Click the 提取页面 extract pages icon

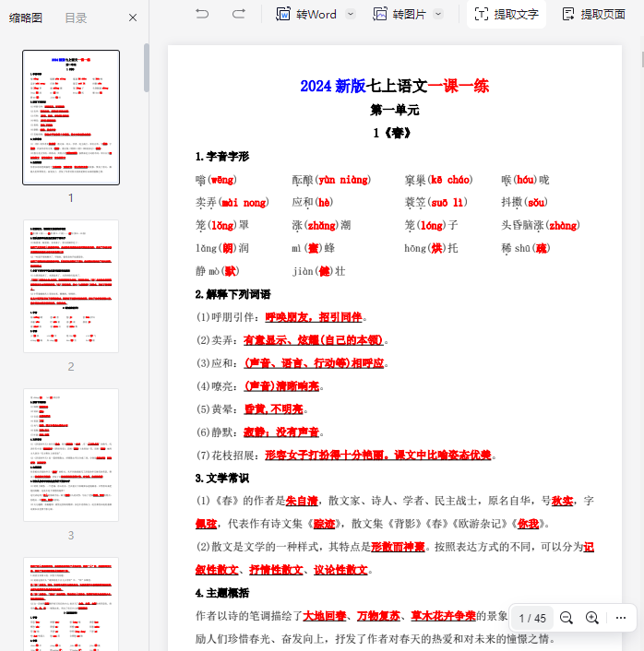tap(568, 14)
